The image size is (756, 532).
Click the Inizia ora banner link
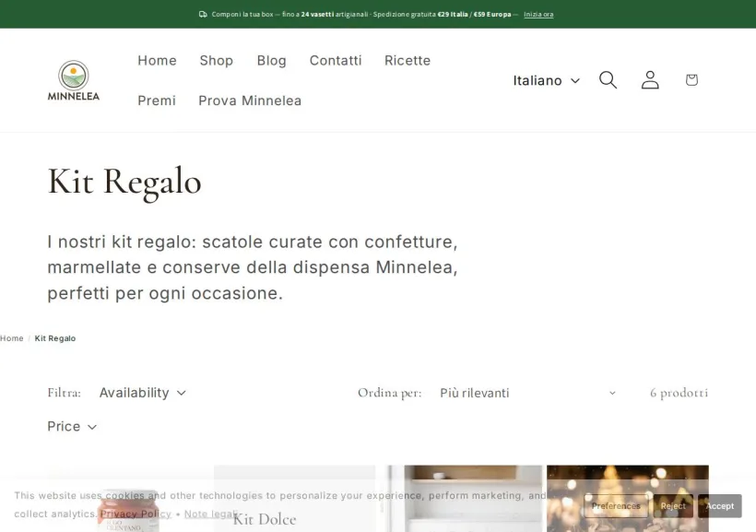click(x=538, y=15)
